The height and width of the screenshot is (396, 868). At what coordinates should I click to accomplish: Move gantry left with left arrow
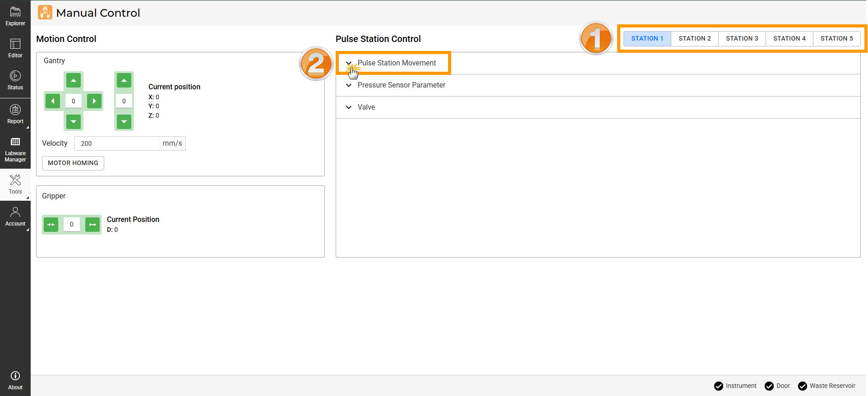tap(53, 101)
